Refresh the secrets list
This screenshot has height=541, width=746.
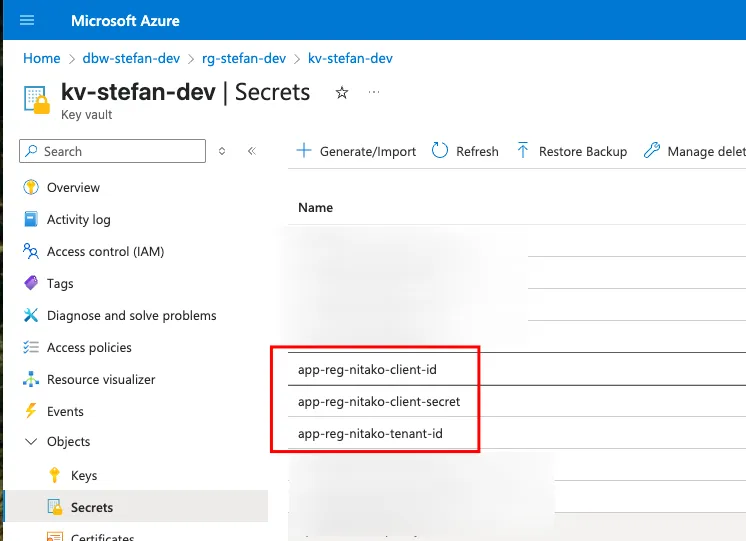pyautogui.click(x=465, y=151)
